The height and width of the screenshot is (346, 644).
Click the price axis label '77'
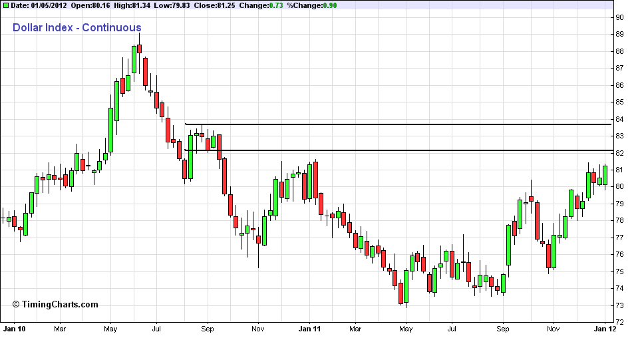click(x=619, y=238)
